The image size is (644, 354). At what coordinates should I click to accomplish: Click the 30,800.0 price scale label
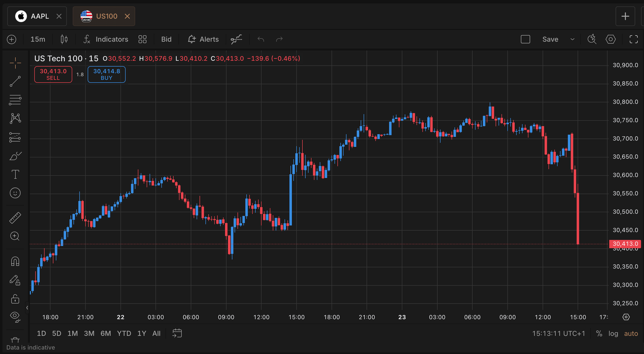click(x=625, y=102)
